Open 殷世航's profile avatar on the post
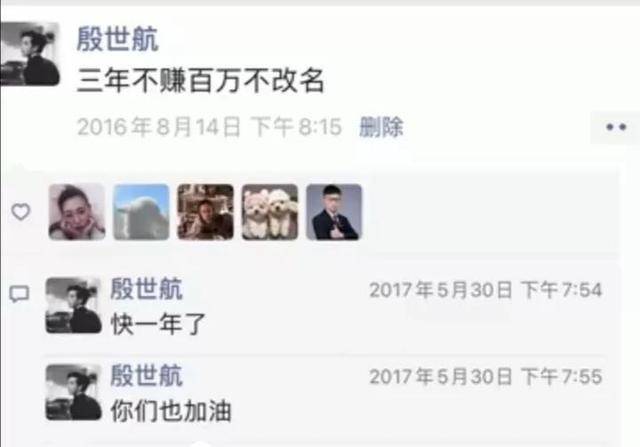This screenshot has height=447, width=640. click(x=30, y=54)
